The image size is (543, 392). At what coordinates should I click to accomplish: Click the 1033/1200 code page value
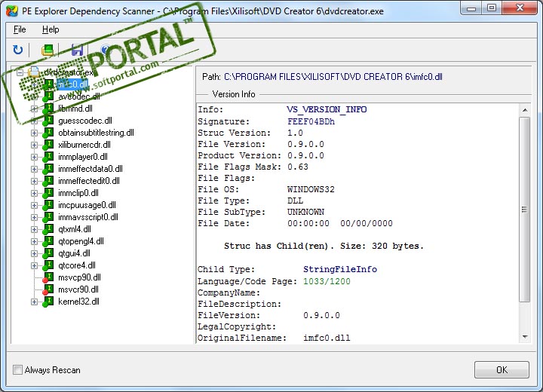point(327,281)
